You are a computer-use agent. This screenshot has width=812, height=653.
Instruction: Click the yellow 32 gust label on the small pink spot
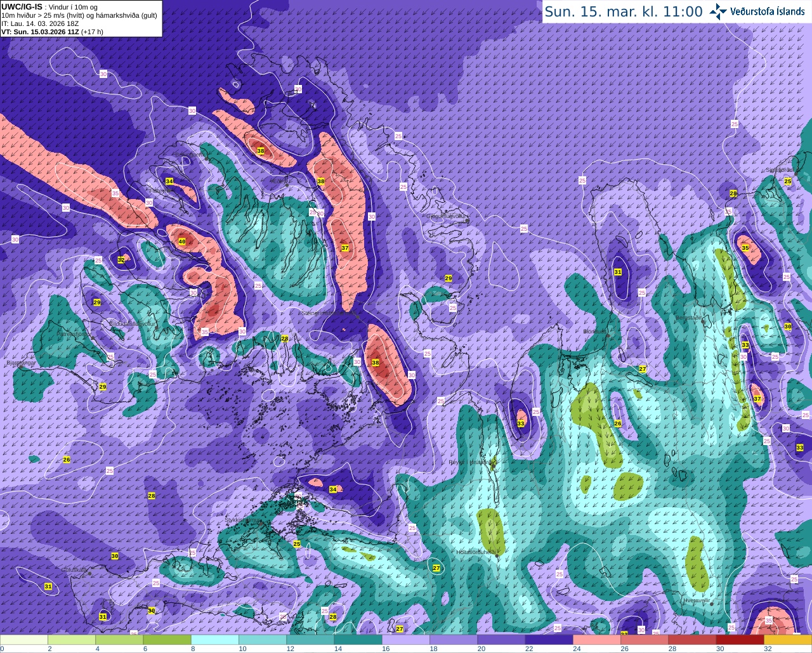(121, 260)
